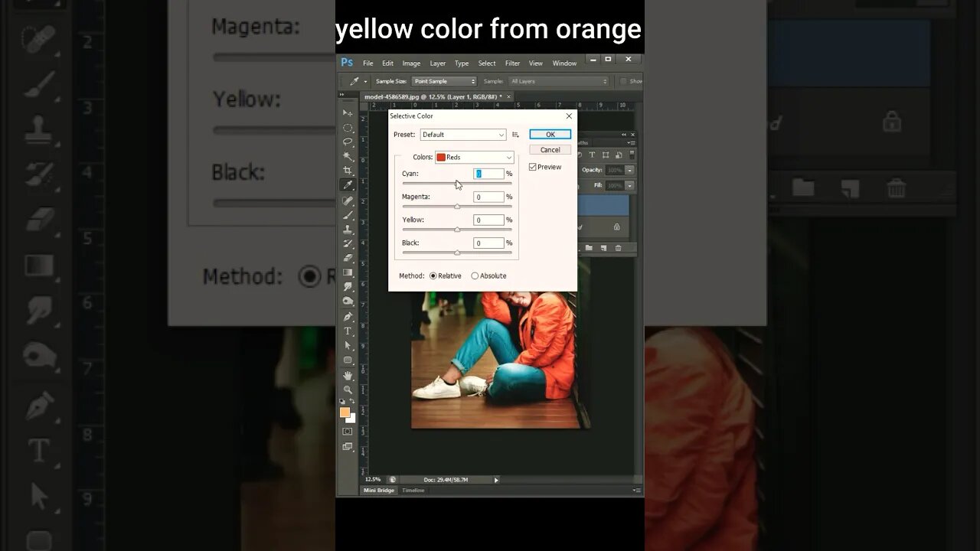The height and width of the screenshot is (551, 980).
Task: Open the Edit menu
Action: [x=388, y=64]
